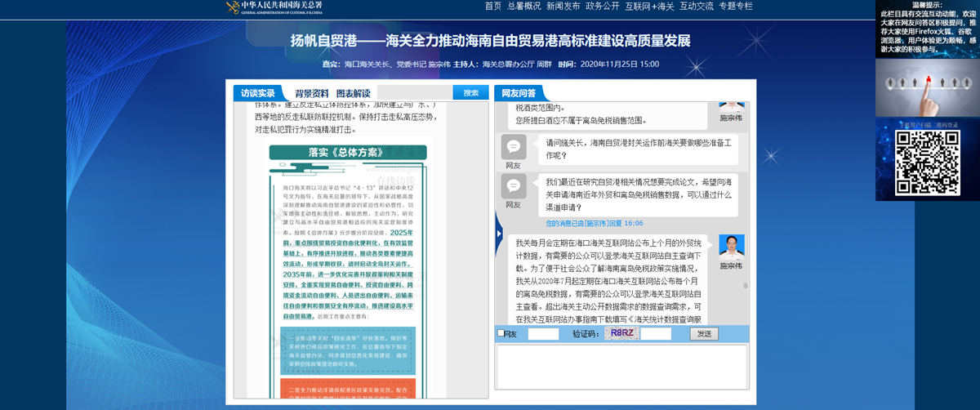
Task: Click first 网友 chat bubble avatar icon
Action: 513,147
